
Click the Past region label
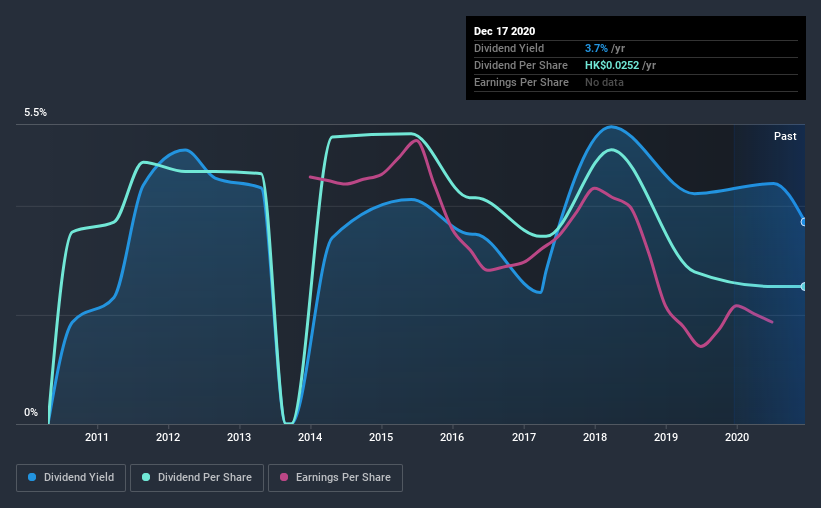click(x=785, y=136)
